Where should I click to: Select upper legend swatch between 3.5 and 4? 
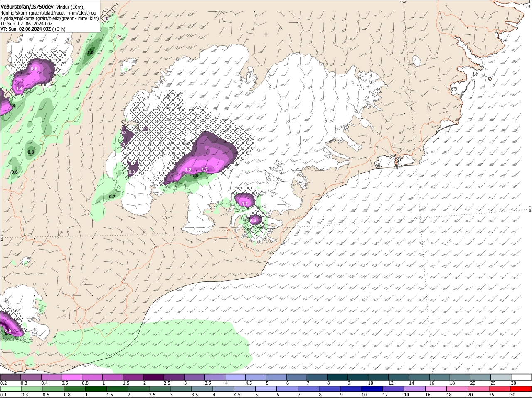click(215, 377)
